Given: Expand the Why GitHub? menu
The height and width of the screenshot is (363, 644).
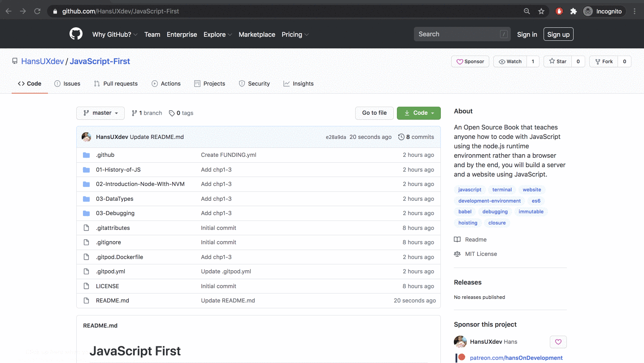Looking at the screenshot, I should 115,35.
